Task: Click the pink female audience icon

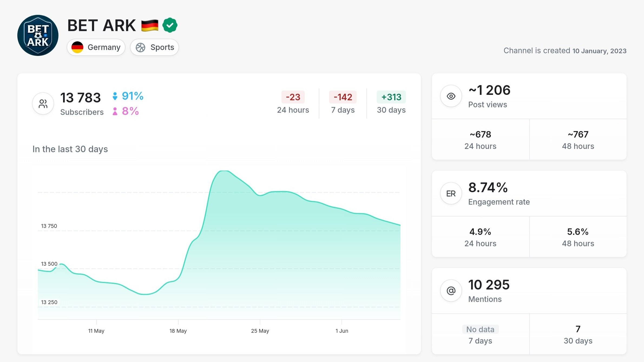Action: coord(115,111)
